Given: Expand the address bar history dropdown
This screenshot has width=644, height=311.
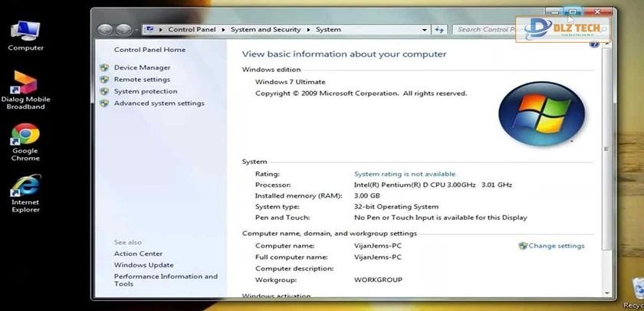Looking at the screenshot, I should point(424,30).
